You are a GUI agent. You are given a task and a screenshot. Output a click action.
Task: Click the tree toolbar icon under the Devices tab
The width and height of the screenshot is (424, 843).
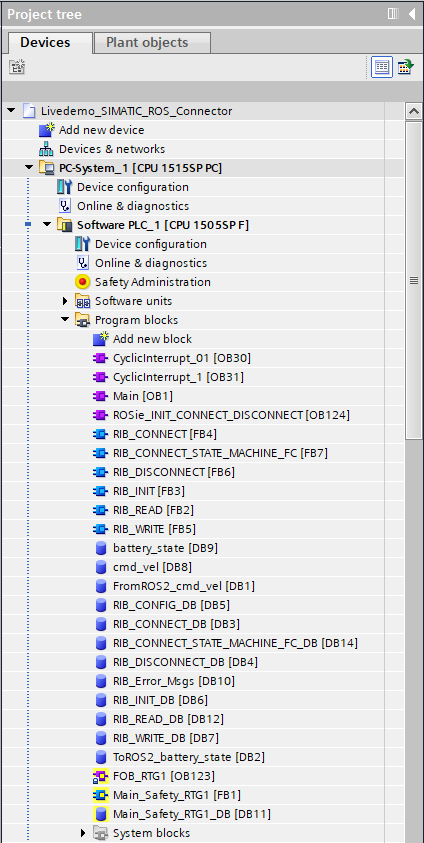point(17,67)
